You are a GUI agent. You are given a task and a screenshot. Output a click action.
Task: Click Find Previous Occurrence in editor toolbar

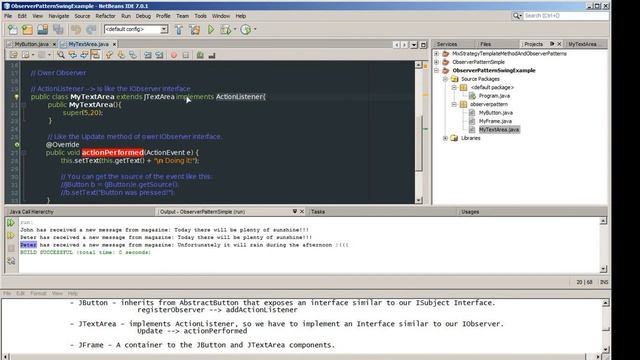[x=73, y=55]
